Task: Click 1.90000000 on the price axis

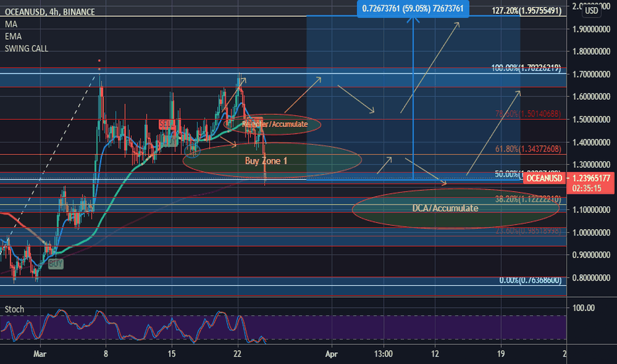Action: 591,29
